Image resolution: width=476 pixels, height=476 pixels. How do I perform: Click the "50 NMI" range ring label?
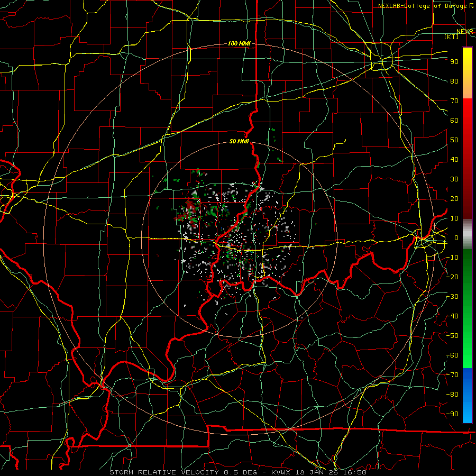click(x=239, y=141)
